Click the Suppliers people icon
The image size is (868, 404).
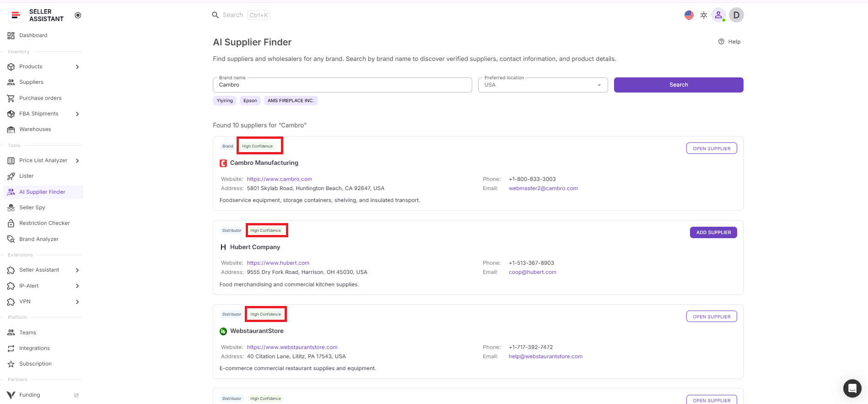click(11, 82)
